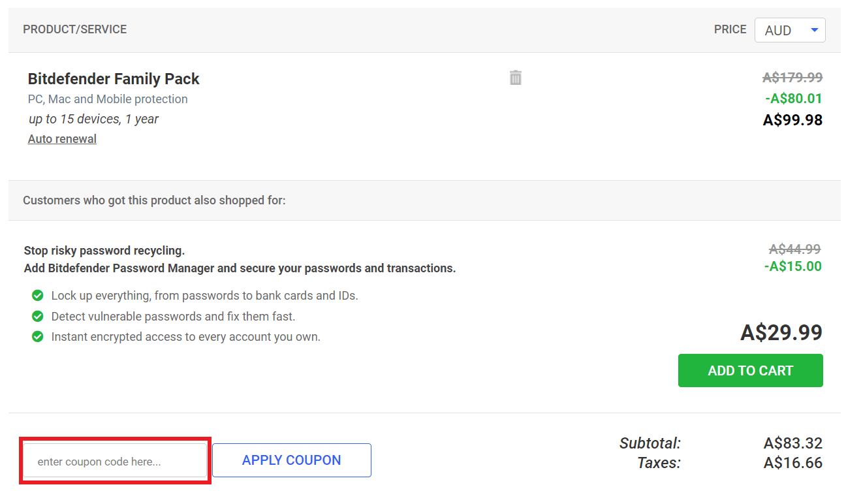
Task: Open the AUD currency dropdown
Action: (790, 30)
